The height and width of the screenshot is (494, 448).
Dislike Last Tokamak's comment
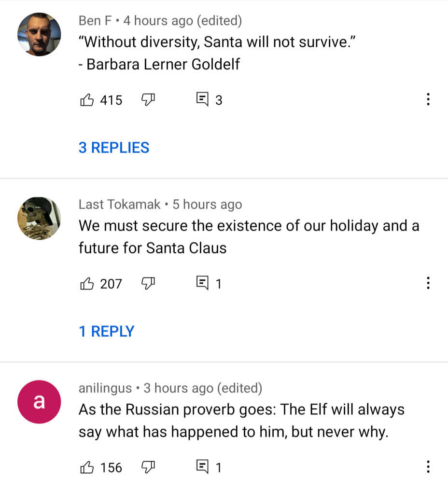coord(148,284)
